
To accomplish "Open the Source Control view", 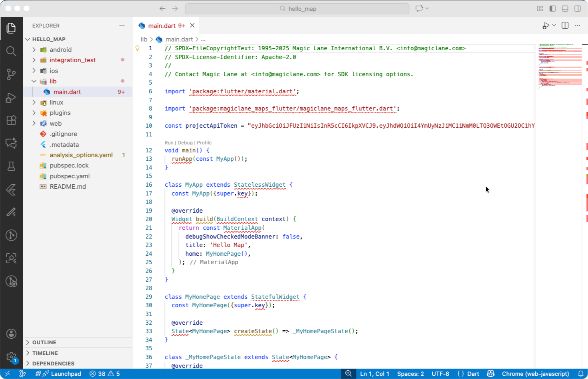I will tap(11, 74).
